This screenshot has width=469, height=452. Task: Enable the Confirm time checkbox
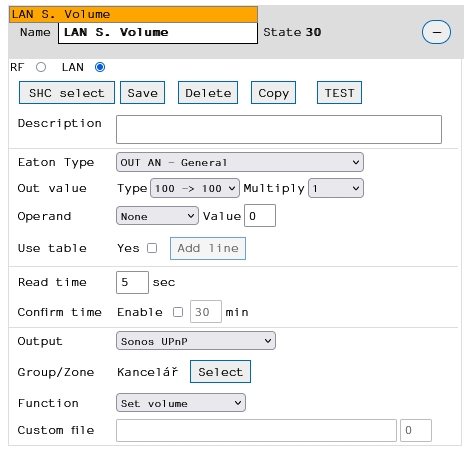(x=178, y=312)
